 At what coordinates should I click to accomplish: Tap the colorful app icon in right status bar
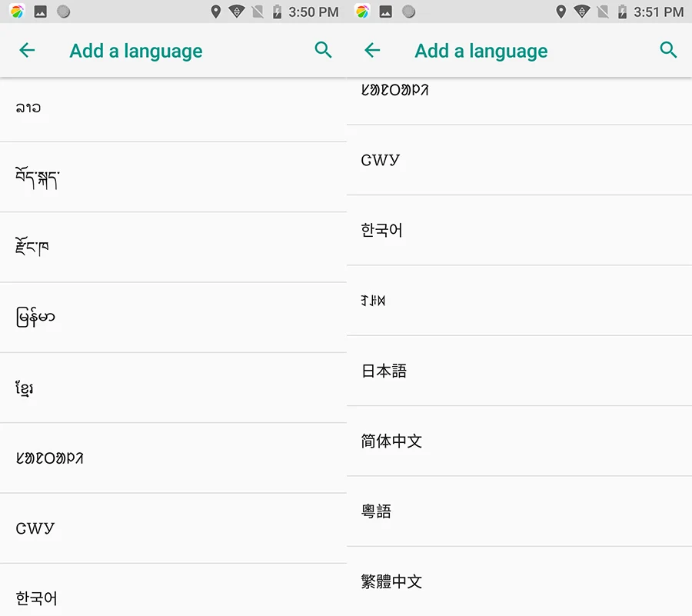pos(362,12)
